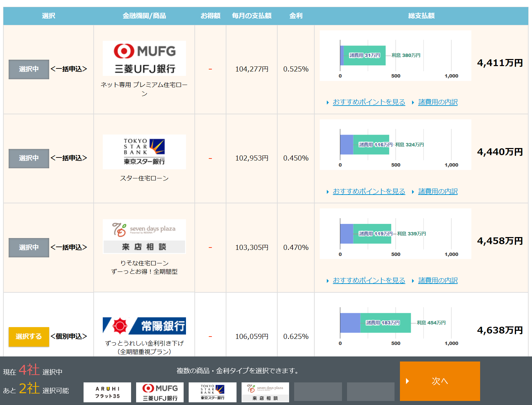Click the MUFG bank logo in first row
This screenshot has width=532, height=405.
(x=144, y=58)
